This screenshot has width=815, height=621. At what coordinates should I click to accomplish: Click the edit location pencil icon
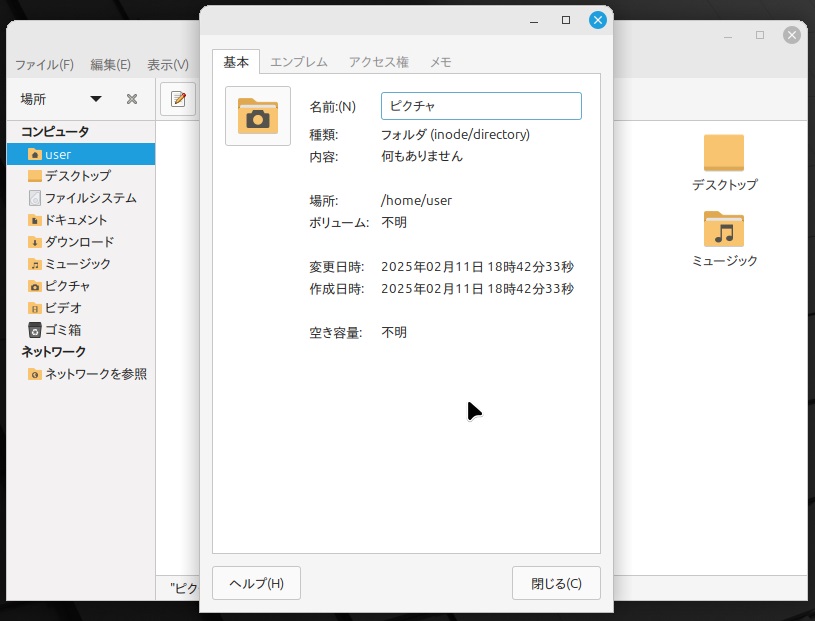[x=178, y=98]
